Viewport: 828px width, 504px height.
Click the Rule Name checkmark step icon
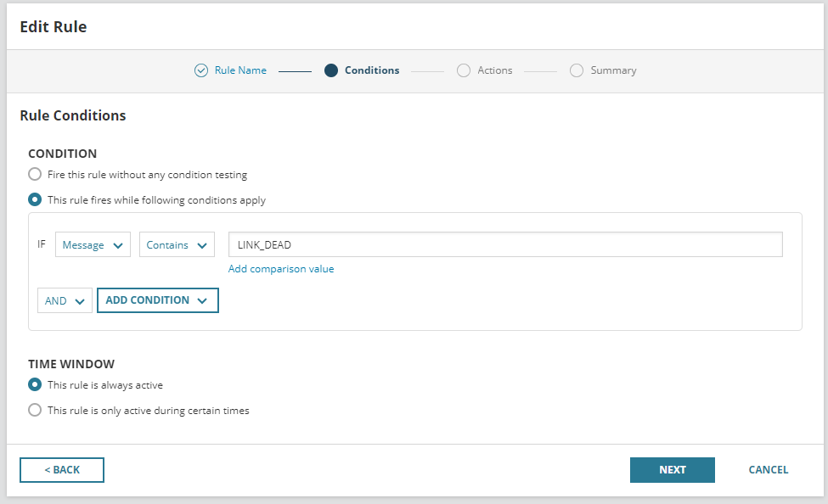tap(201, 70)
